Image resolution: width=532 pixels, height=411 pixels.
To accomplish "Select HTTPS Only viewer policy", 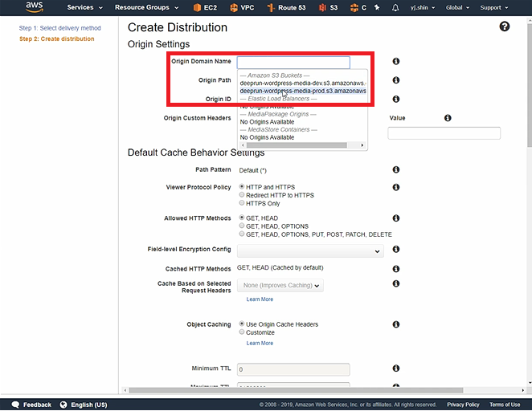I will pos(242,203).
